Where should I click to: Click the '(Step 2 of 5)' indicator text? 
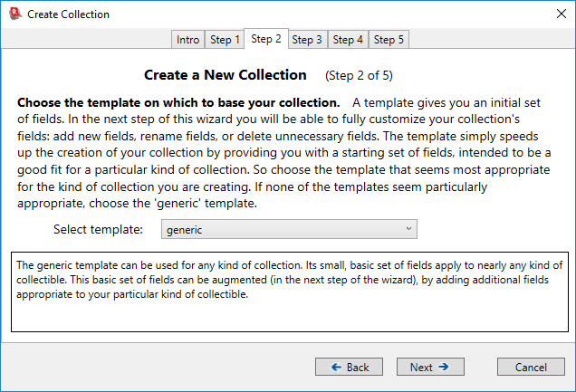coord(359,75)
